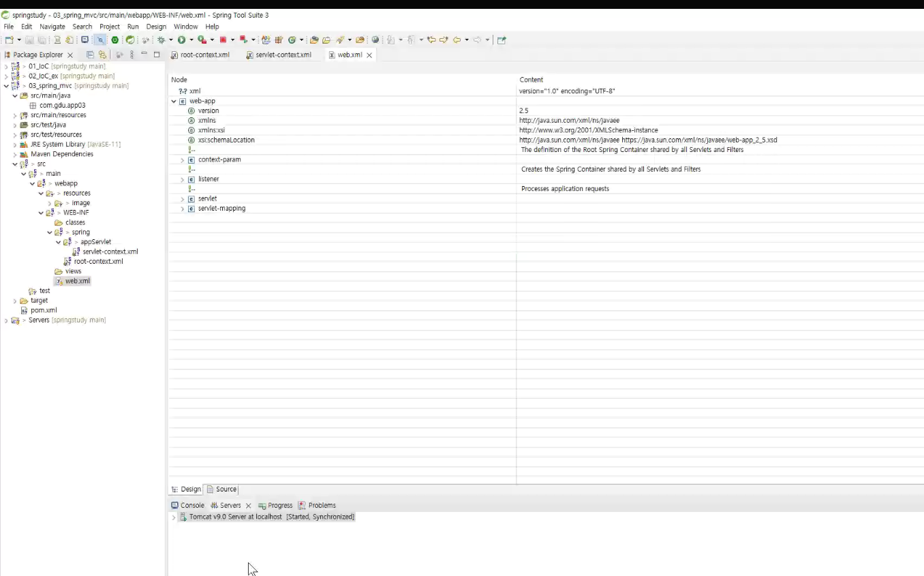The height and width of the screenshot is (576, 924).
Task: Open dropdown arrow next to Debug icon
Action: tap(170, 40)
